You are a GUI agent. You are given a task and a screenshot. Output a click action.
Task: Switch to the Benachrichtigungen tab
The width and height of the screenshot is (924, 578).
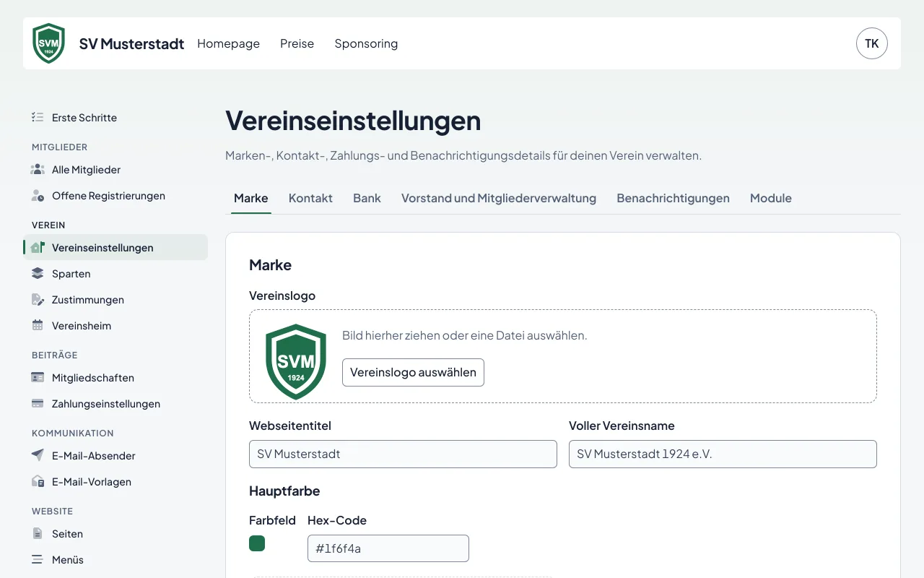(x=673, y=198)
